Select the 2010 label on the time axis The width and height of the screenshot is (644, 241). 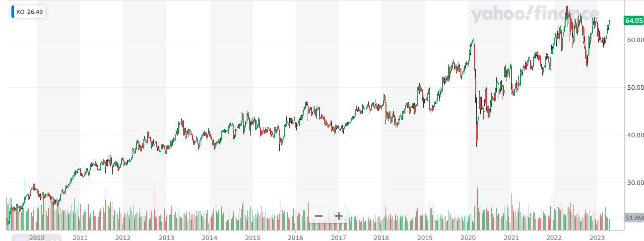click(37, 238)
